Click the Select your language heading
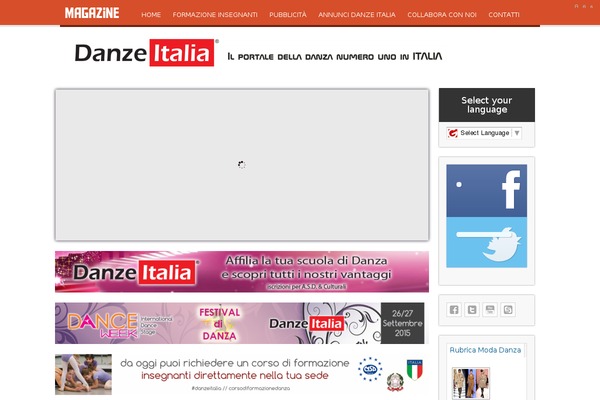This screenshot has height=400, width=600. point(486,105)
